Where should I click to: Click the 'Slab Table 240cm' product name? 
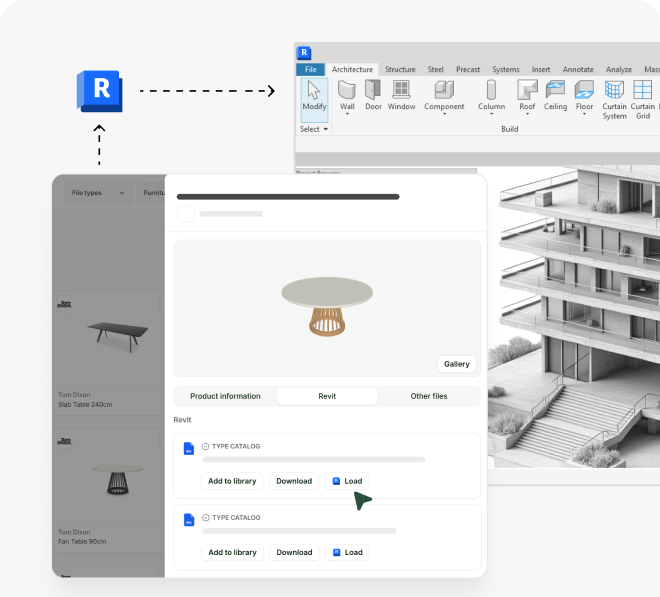coord(85,405)
